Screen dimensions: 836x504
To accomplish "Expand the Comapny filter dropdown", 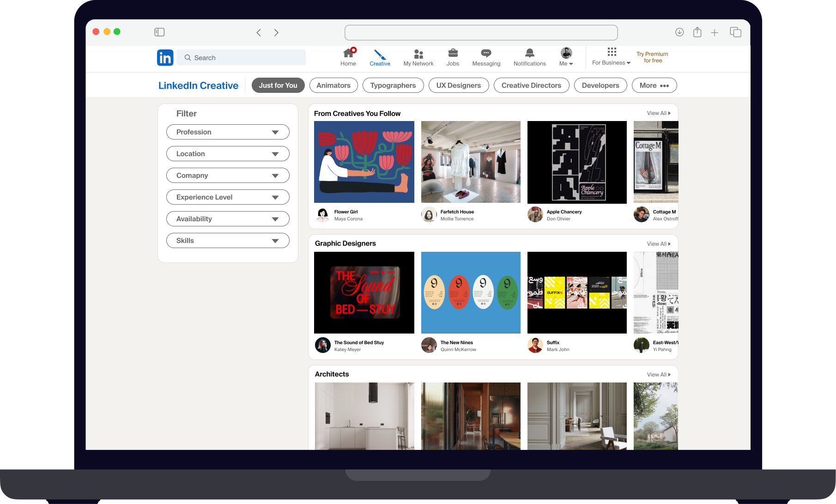I will (228, 176).
